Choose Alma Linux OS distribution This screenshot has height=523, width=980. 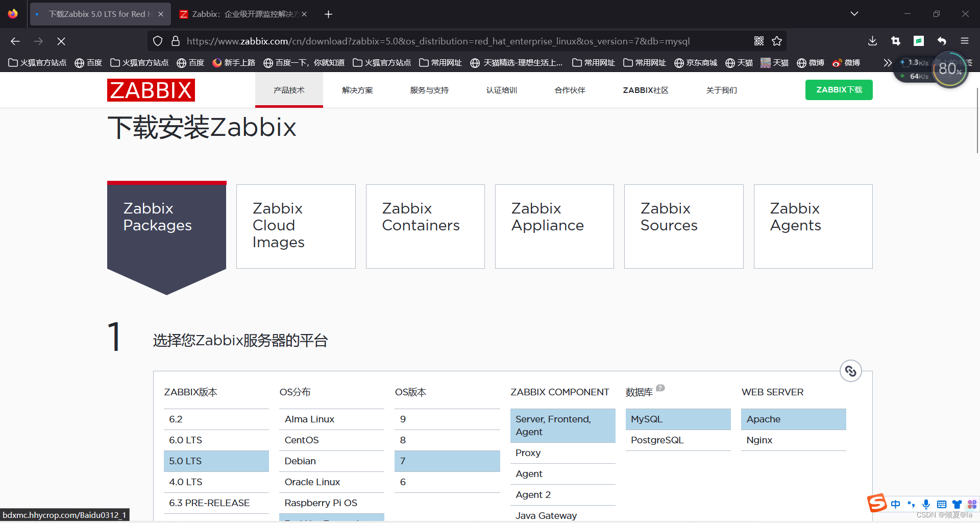(x=332, y=419)
